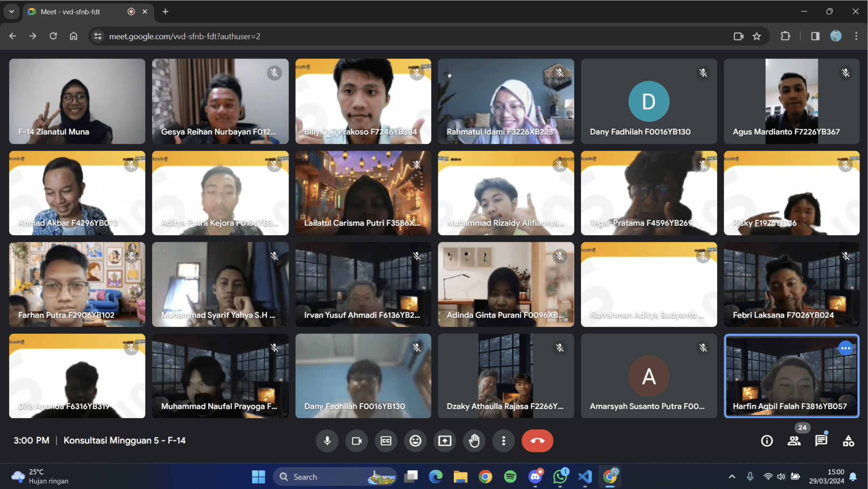Screen dimensions: 868x489
Task: Leave the call with red button
Action: coord(537,441)
